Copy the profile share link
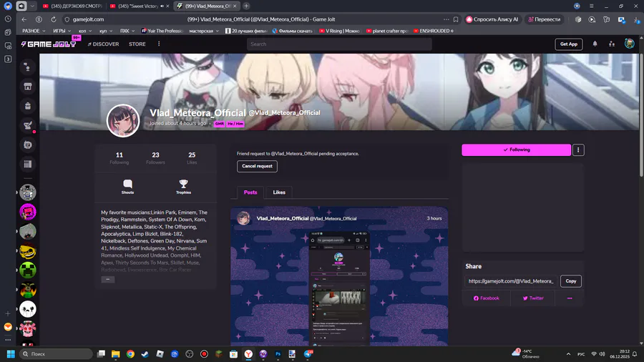 point(571,281)
